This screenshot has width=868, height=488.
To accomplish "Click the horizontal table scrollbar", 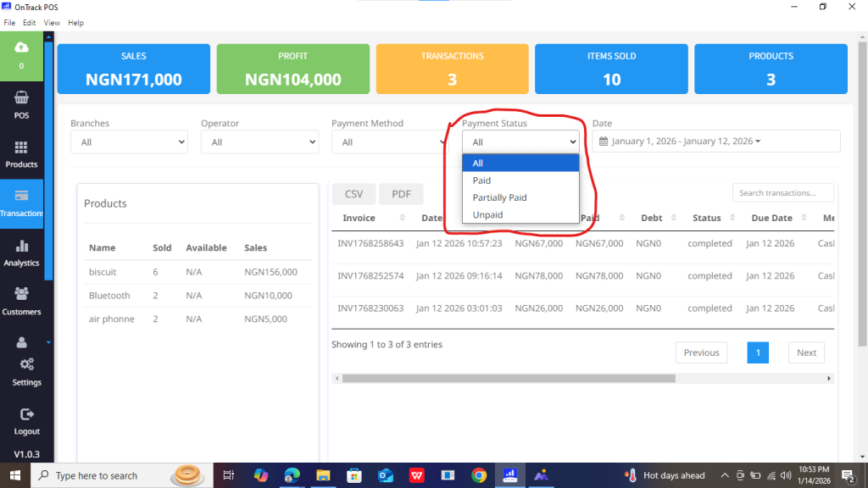I will (509, 379).
